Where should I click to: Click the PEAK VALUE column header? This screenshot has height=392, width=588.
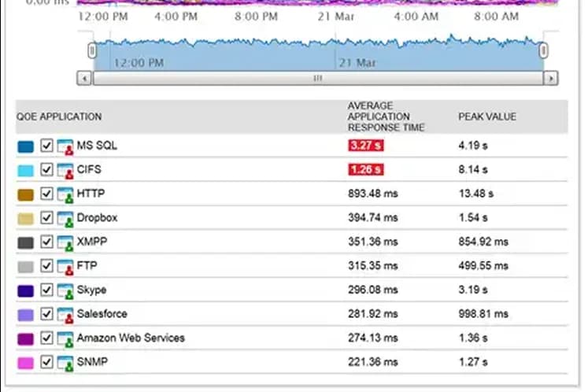point(487,116)
